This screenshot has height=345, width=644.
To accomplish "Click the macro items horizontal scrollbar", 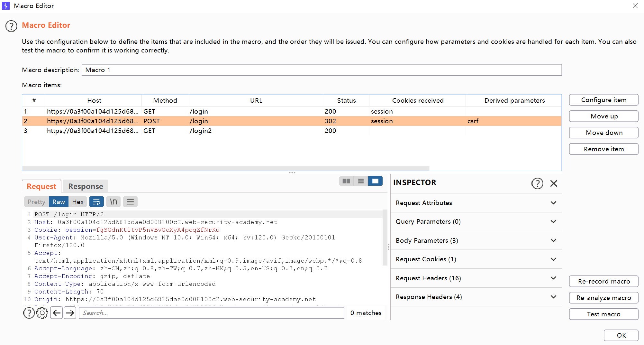I will click(x=226, y=168).
